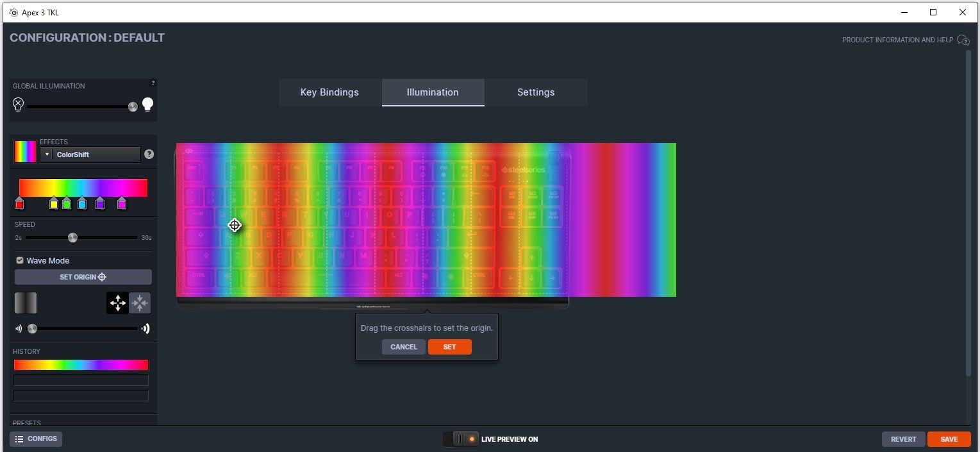Click the Configuration: Default heading
This screenshot has height=452, width=980.
click(x=87, y=38)
